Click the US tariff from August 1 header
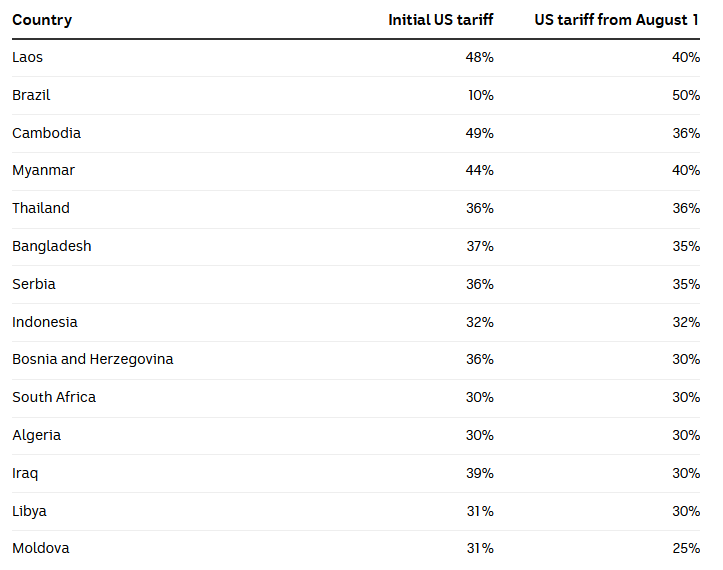This screenshot has width=723, height=570. pyautogui.click(x=616, y=20)
